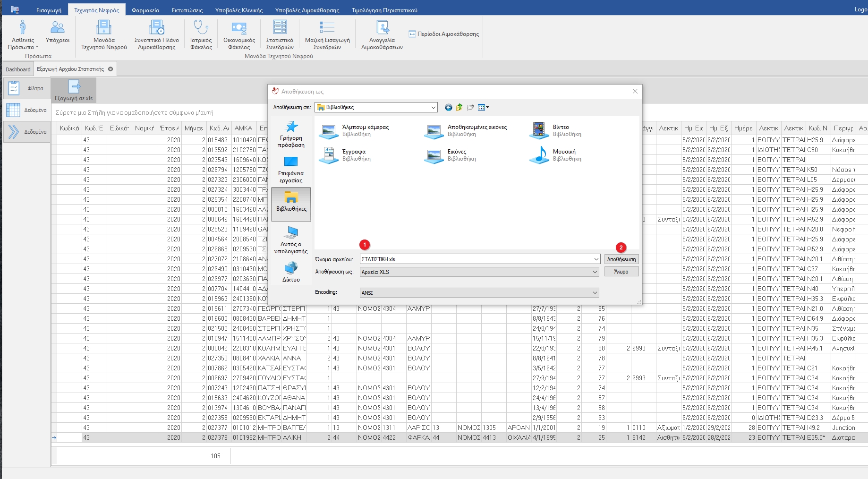The height and width of the screenshot is (479, 868).
Task: Open Μουσική library folder
Action: (540, 155)
